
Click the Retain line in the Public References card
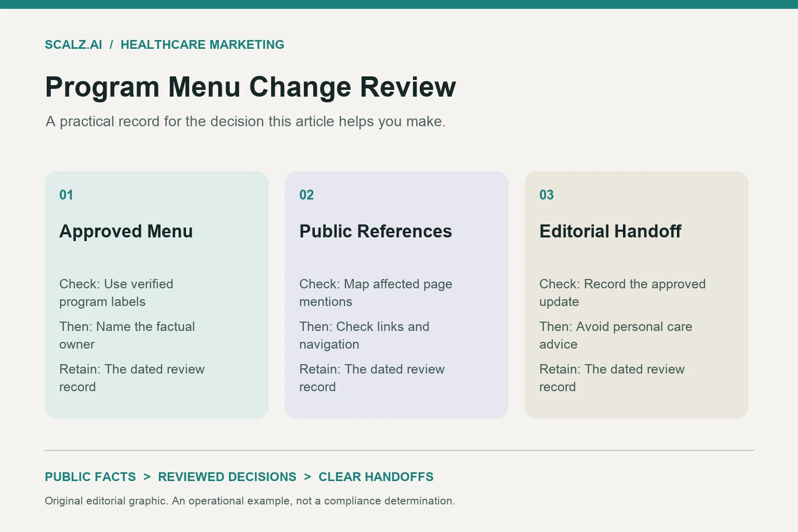click(372, 378)
